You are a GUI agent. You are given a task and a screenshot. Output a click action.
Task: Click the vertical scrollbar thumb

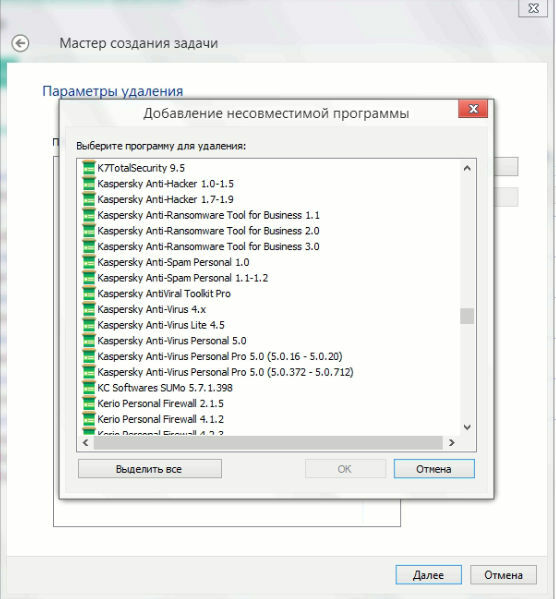click(467, 316)
